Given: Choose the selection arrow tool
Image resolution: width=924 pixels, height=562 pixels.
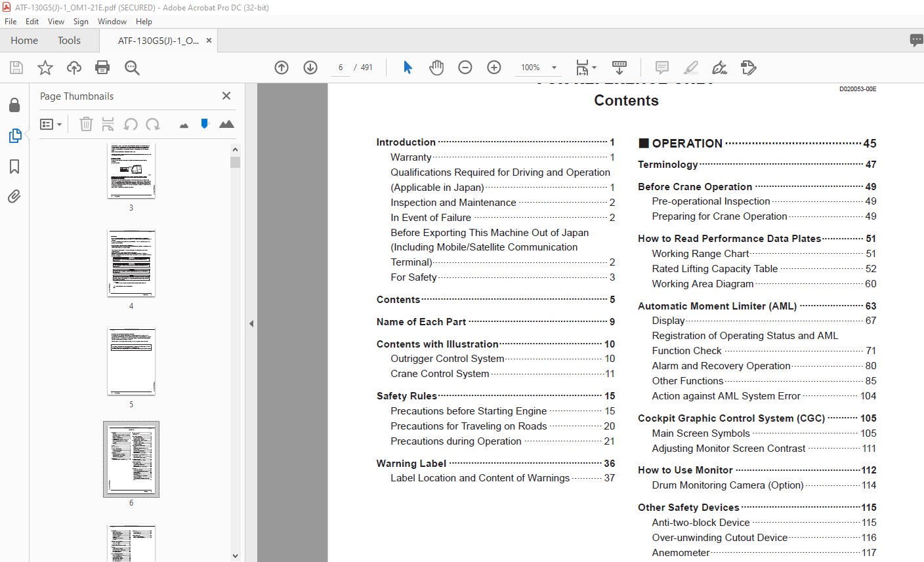Looking at the screenshot, I should coord(408,68).
